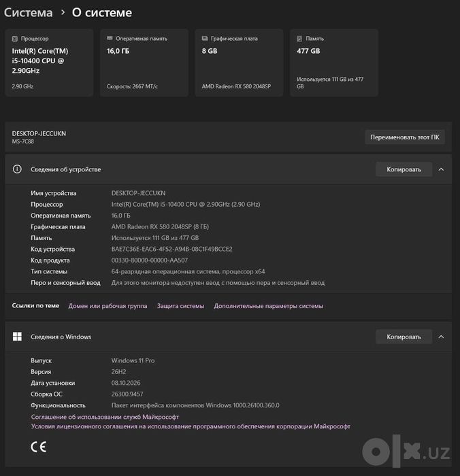
Task: Click the Оперативная память RAM icon
Action: pyautogui.click(x=110, y=38)
